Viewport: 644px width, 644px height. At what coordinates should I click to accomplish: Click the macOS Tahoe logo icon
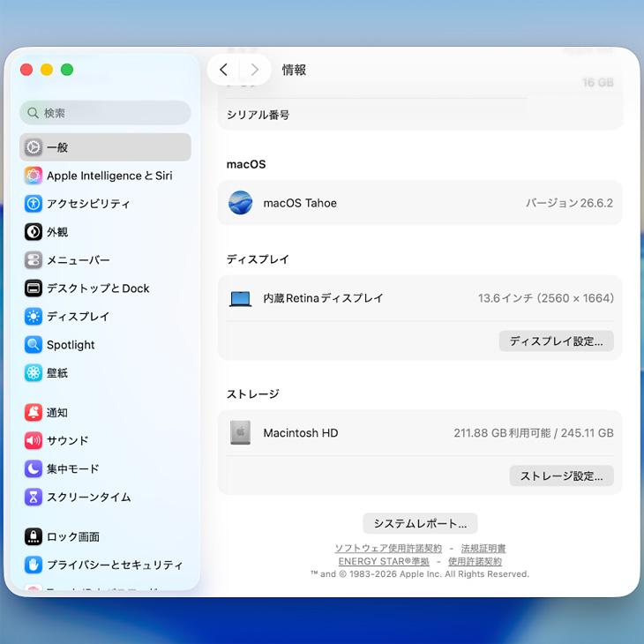point(240,203)
